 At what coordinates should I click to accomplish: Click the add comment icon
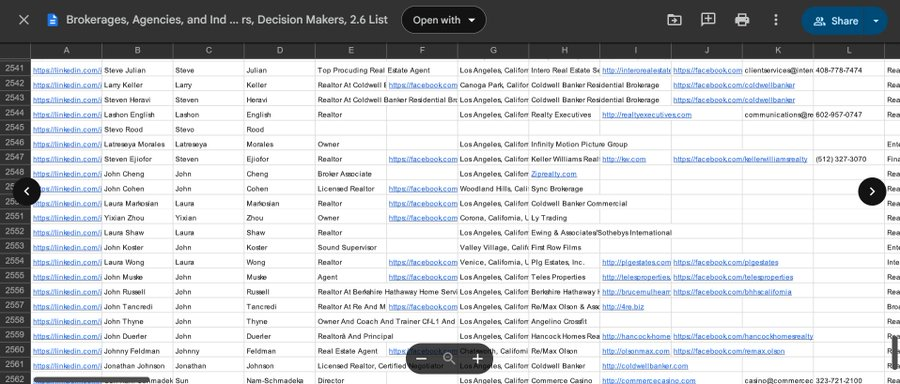coord(708,20)
